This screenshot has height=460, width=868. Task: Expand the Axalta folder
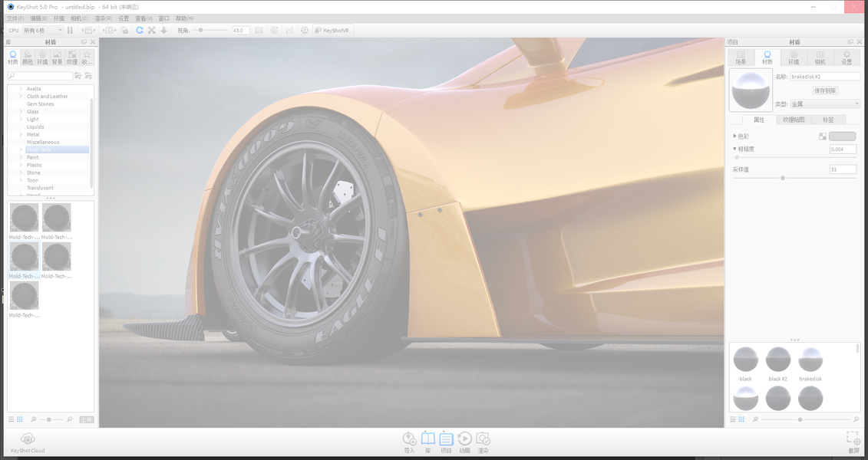pyautogui.click(x=21, y=88)
